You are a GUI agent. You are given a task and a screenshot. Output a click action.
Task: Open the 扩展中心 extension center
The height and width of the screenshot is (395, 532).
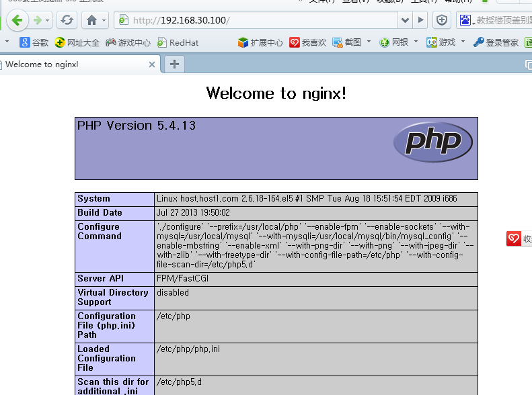260,42
